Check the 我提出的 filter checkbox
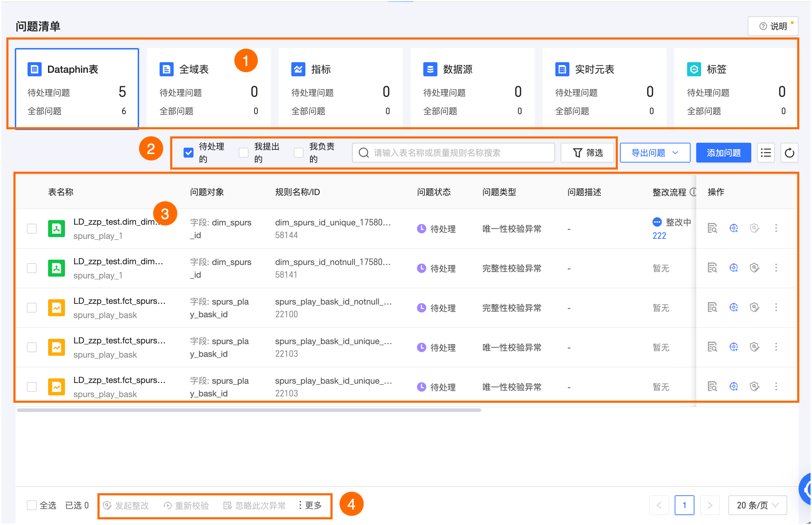This screenshot has width=812, height=525. click(x=244, y=153)
